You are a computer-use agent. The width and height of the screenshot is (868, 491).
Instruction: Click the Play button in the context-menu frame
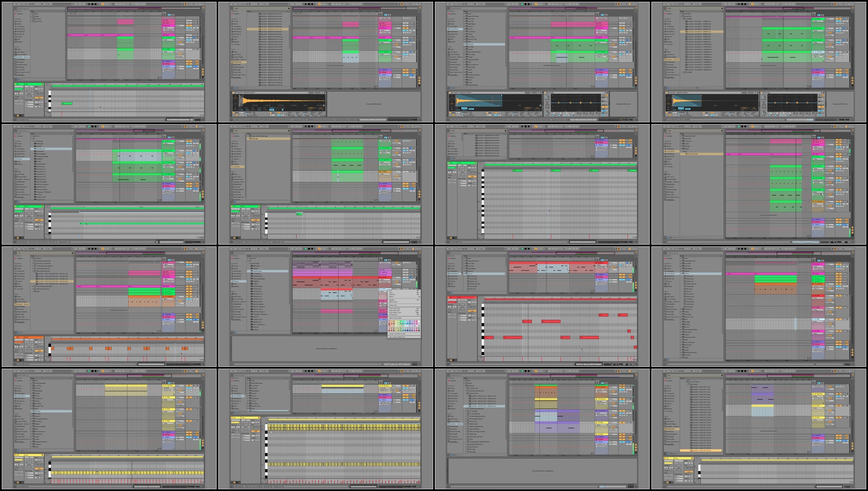306,249
